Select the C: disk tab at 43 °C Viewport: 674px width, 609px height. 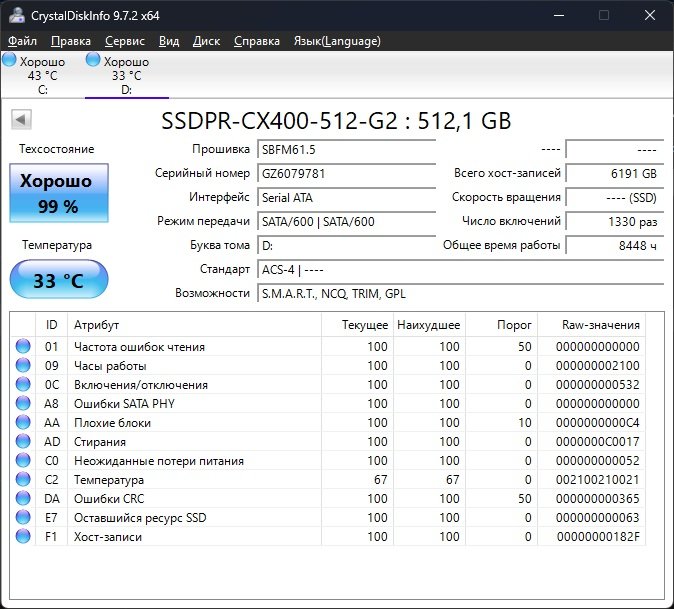point(42,76)
